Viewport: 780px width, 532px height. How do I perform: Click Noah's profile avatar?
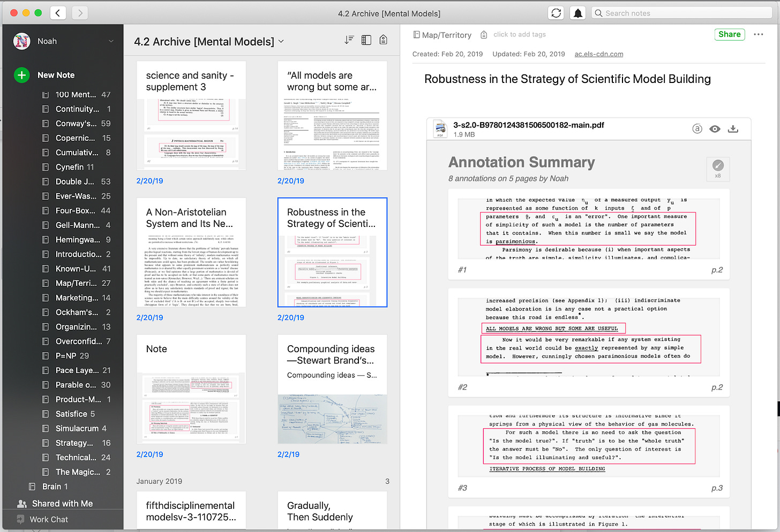click(x=22, y=41)
